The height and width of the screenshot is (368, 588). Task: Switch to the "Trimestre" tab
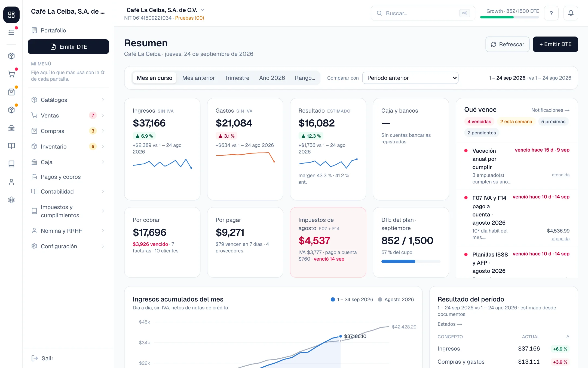(x=237, y=78)
